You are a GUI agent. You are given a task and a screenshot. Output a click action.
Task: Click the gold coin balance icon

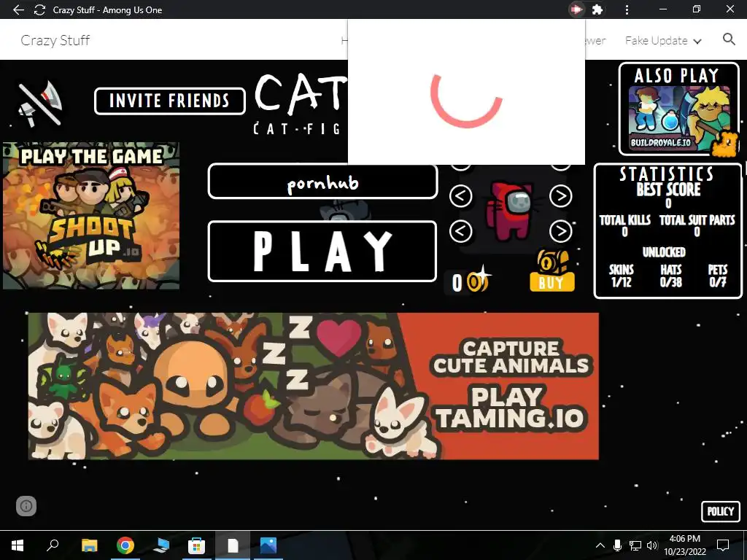pyautogui.click(x=478, y=282)
